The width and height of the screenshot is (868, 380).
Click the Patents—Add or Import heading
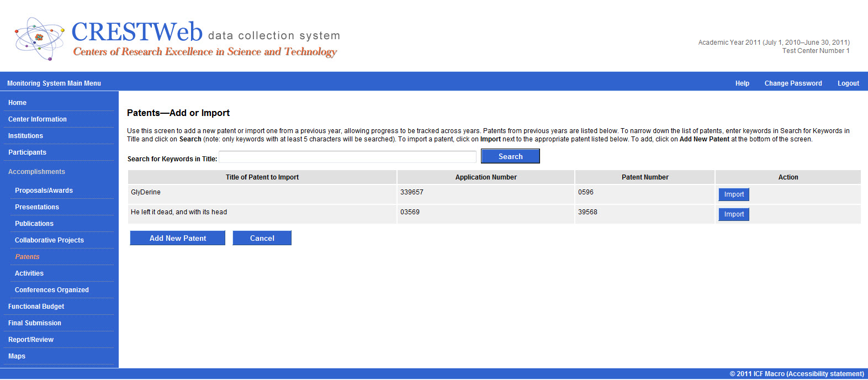(x=178, y=113)
